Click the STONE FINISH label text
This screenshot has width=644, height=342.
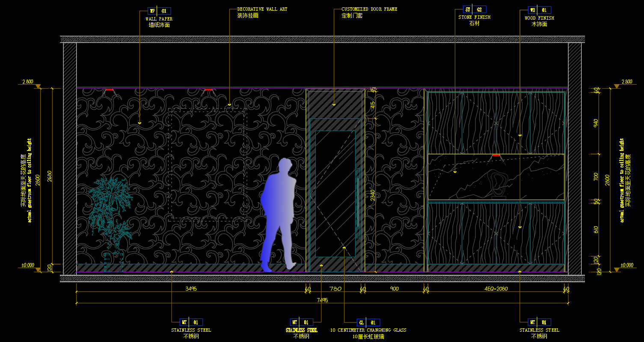pos(474,17)
